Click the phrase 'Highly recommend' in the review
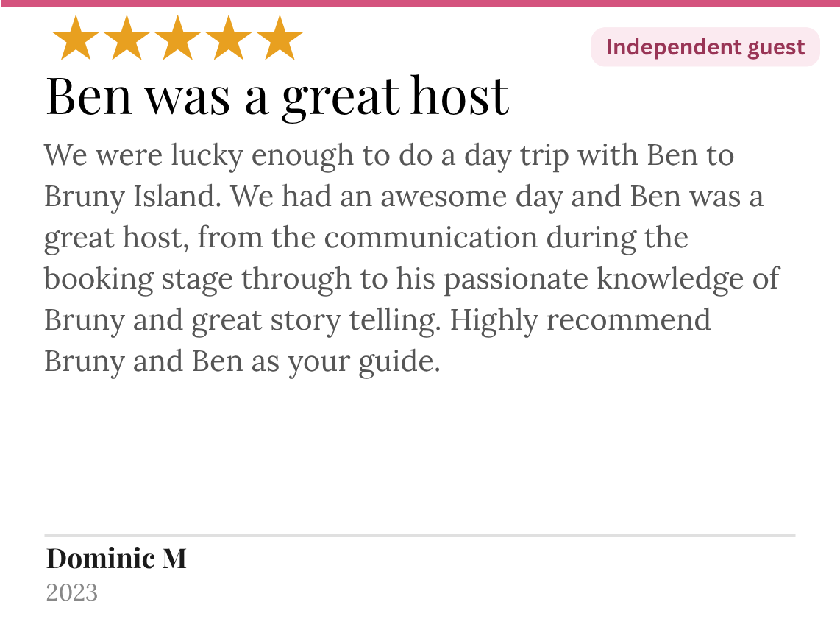This screenshot has width=840, height=630. (x=580, y=320)
